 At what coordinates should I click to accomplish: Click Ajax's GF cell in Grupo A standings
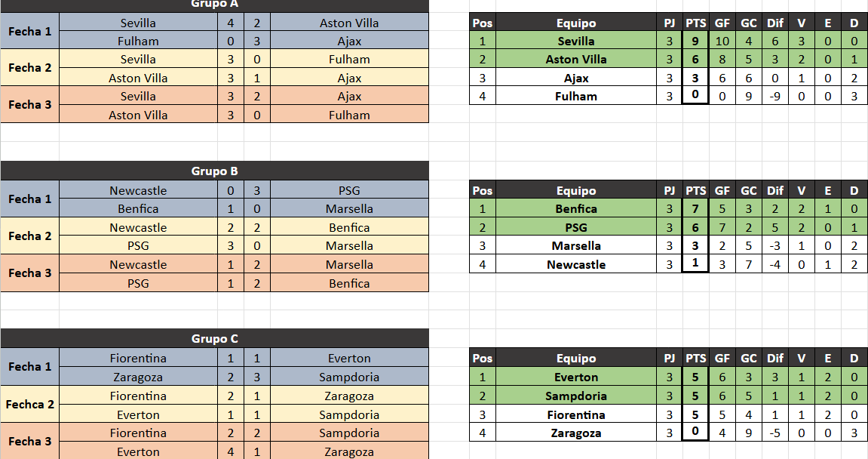(x=722, y=79)
